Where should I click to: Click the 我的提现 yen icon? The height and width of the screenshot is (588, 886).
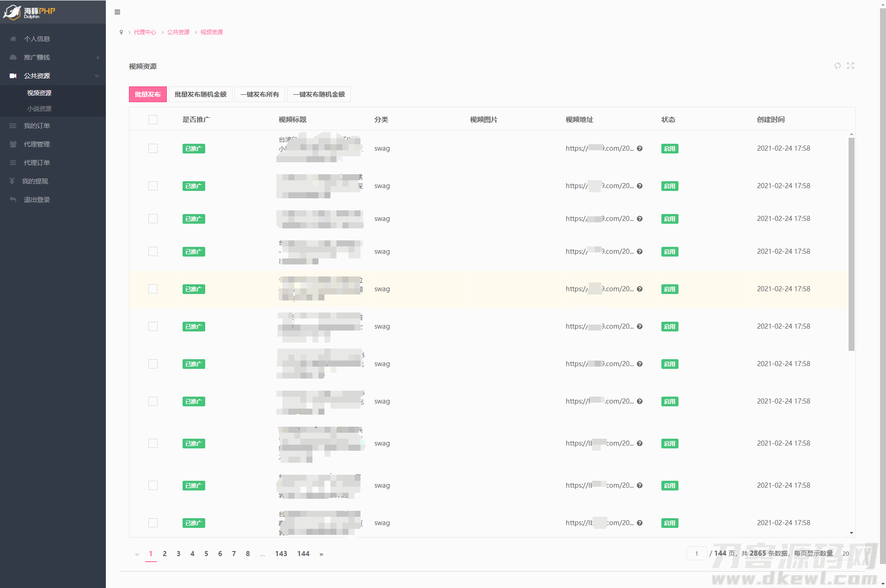tap(12, 181)
